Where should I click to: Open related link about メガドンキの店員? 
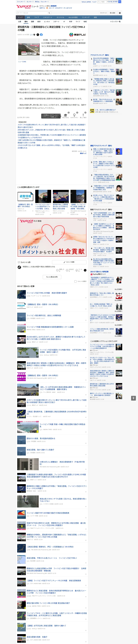pyautogui.click(x=51, y=126)
